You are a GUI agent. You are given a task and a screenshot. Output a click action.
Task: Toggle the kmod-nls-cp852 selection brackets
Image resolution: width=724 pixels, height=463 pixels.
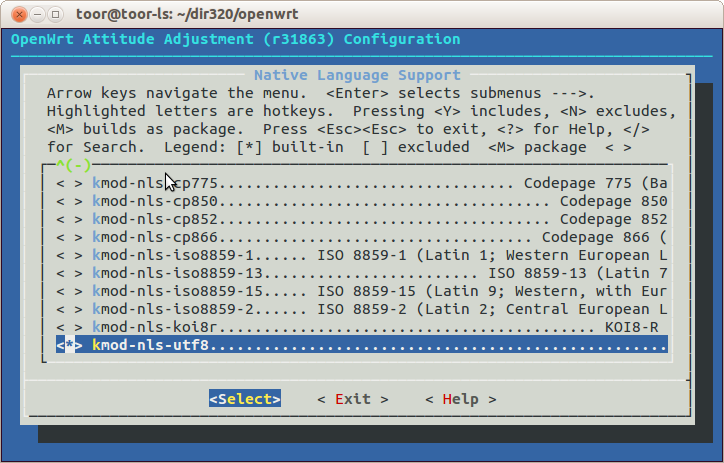[x=69, y=219]
